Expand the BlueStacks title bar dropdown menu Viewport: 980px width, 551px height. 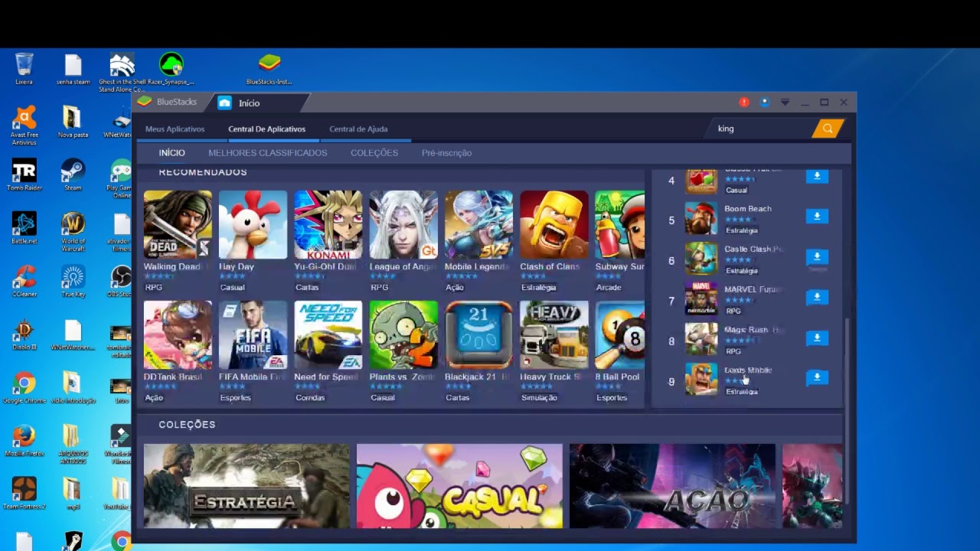(x=785, y=103)
